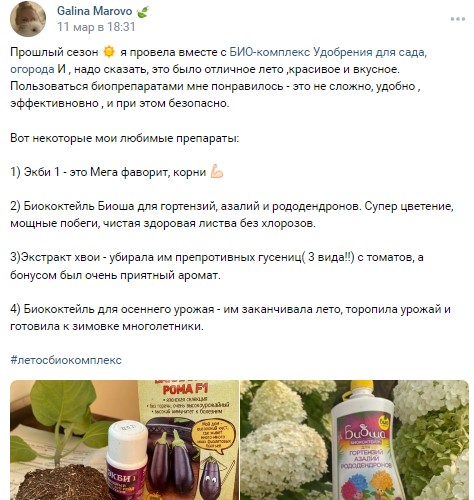The height and width of the screenshot is (500, 474).
Task: Open the three-dot post options menu
Action: tap(458, 19)
